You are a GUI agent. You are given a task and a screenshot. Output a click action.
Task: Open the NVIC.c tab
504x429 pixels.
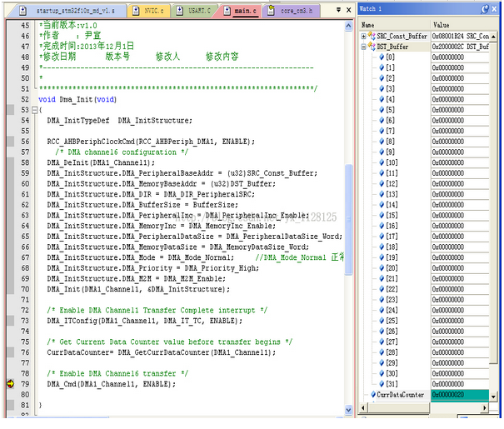click(x=149, y=11)
